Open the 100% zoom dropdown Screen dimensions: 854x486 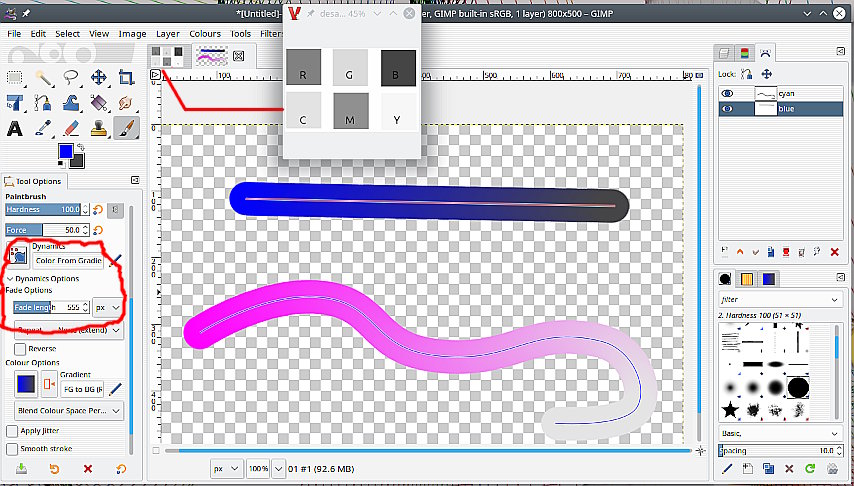click(x=279, y=469)
